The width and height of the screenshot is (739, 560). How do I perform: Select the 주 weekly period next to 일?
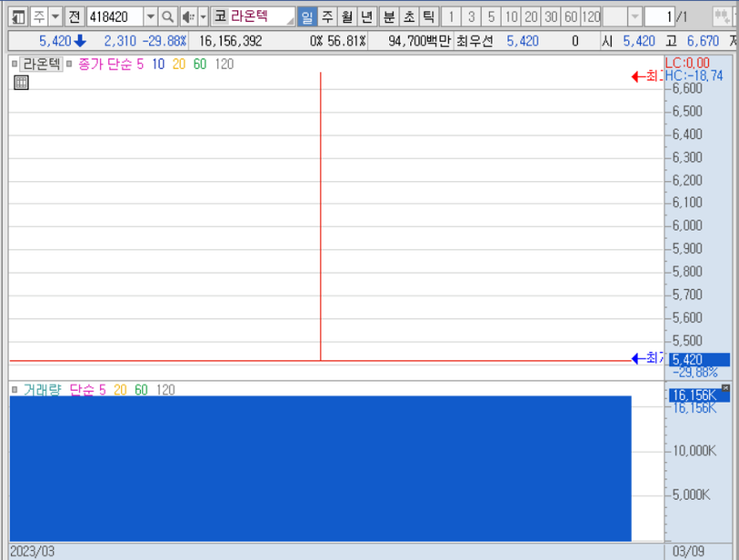(x=327, y=17)
